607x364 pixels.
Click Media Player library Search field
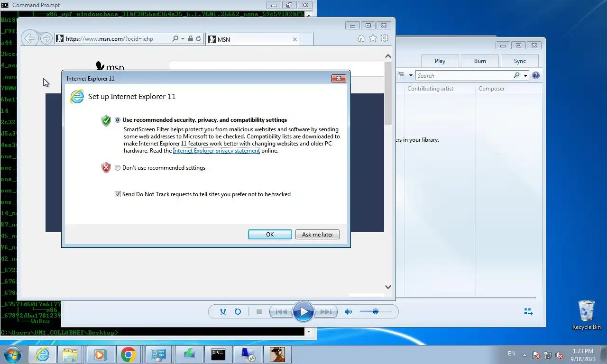(465, 75)
